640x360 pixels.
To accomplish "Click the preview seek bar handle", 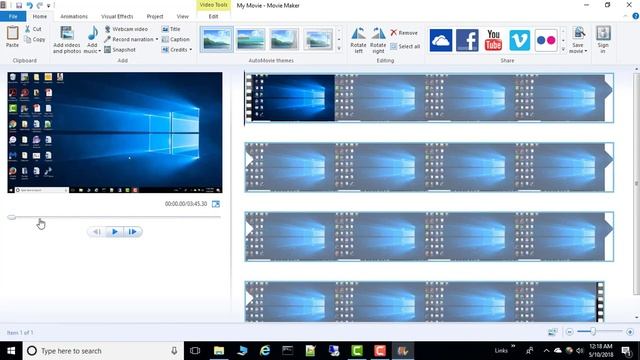I will (12, 217).
